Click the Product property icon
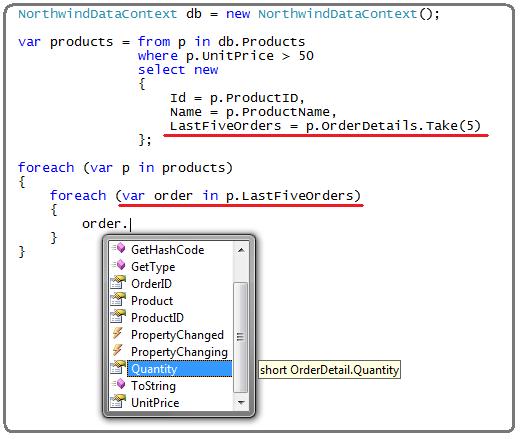Viewport: 523px width, 439px height. pyautogui.click(x=118, y=300)
